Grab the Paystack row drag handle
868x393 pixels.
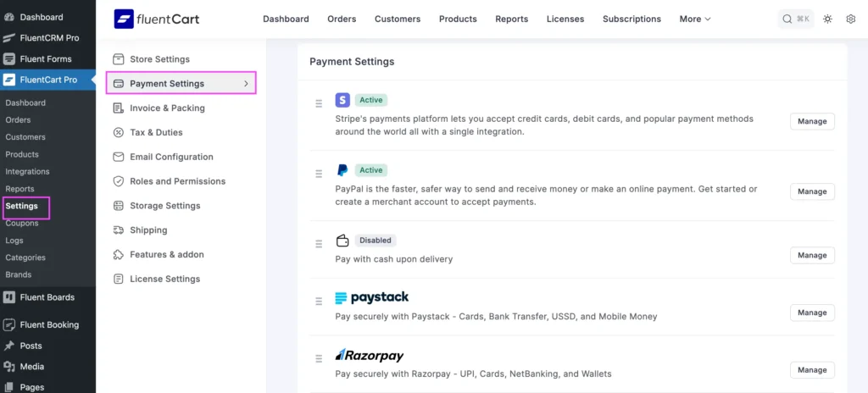click(x=319, y=302)
